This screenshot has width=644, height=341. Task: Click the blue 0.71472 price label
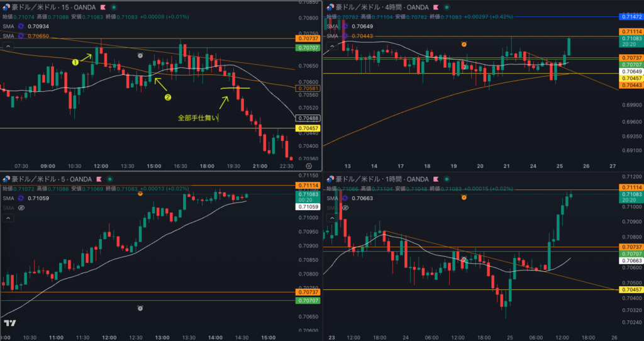[x=631, y=16]
